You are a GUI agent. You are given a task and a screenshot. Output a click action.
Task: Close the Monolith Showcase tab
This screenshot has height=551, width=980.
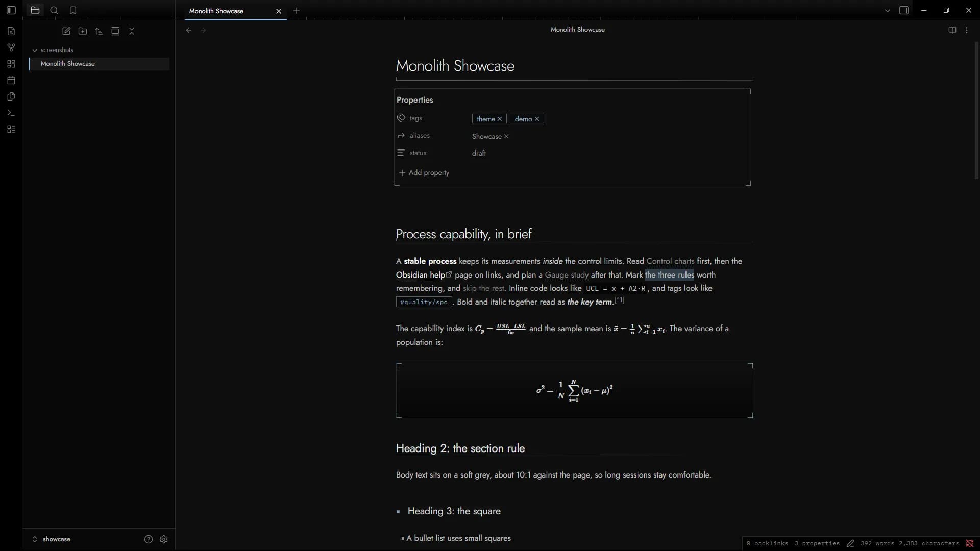[279, 11]
